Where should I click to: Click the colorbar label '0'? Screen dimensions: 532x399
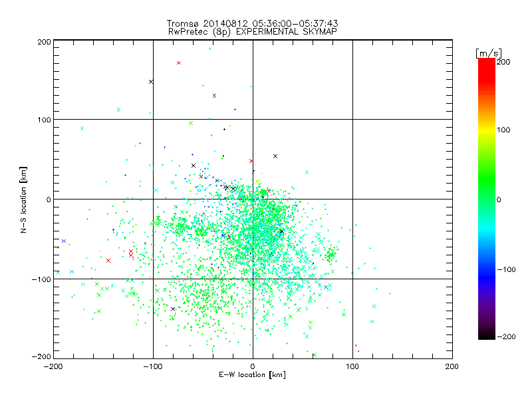[499, 199]
